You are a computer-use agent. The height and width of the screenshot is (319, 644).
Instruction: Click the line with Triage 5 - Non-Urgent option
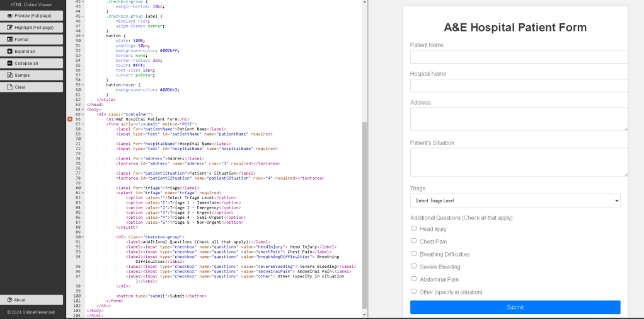point(185,223)
